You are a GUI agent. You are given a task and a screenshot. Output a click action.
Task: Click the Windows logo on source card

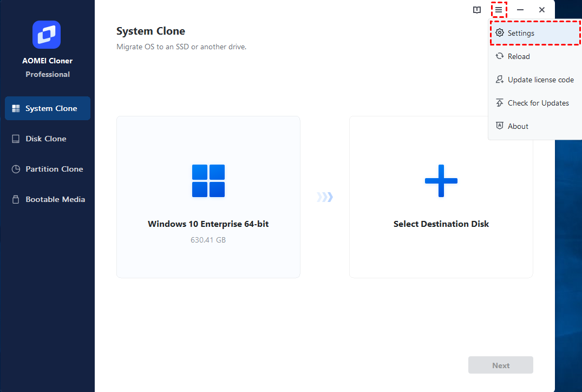[208, 181]
